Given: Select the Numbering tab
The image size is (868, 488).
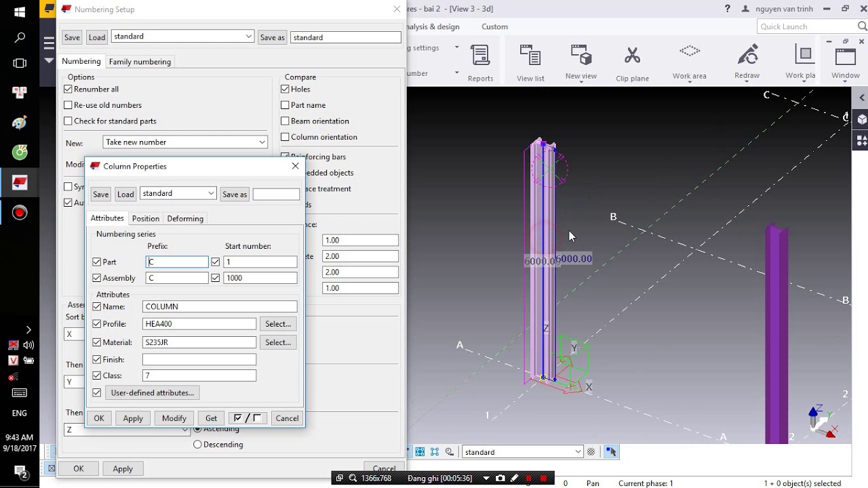Looking at the screenshot, I should [81, 61].
